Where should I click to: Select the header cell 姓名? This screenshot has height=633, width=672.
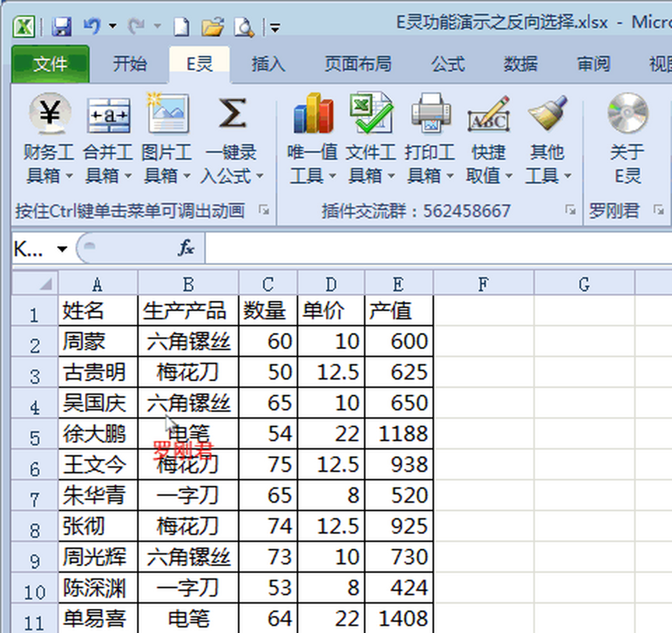[98, 311]
